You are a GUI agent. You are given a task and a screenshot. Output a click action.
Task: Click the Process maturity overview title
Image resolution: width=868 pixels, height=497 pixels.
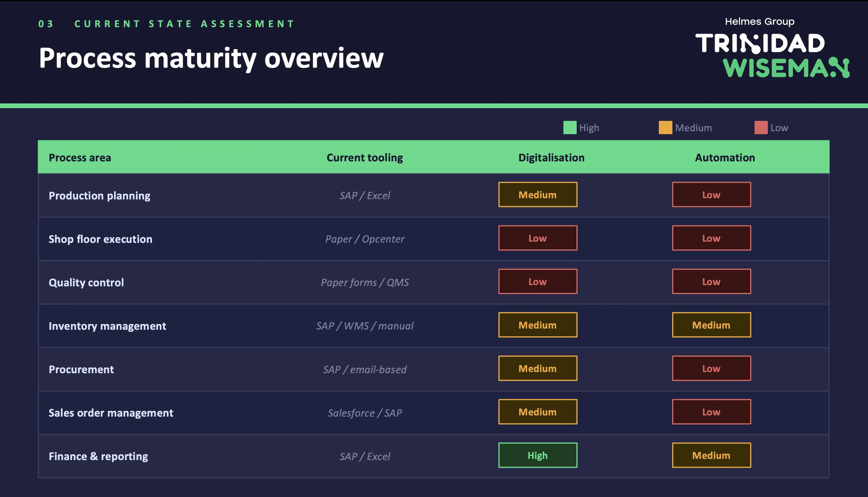tap(211, 58)
